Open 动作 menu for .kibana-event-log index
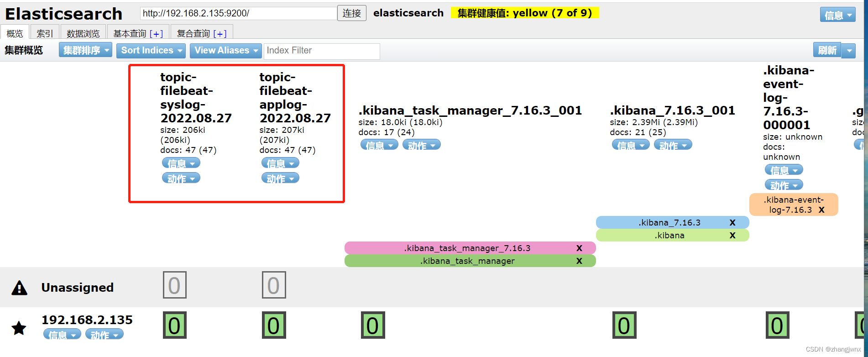868x357 pixels. click(784, 185)
